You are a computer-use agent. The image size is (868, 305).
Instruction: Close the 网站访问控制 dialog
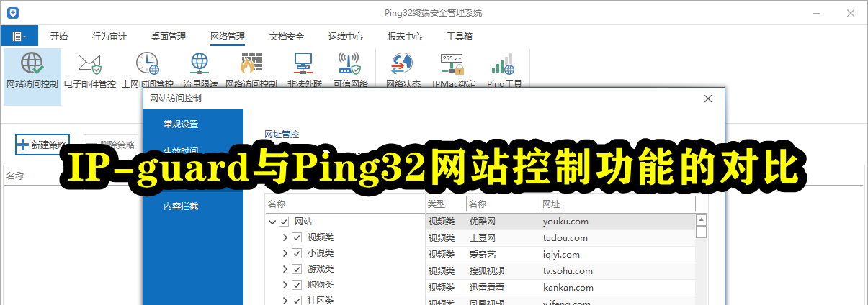click(x=707, y=99)
